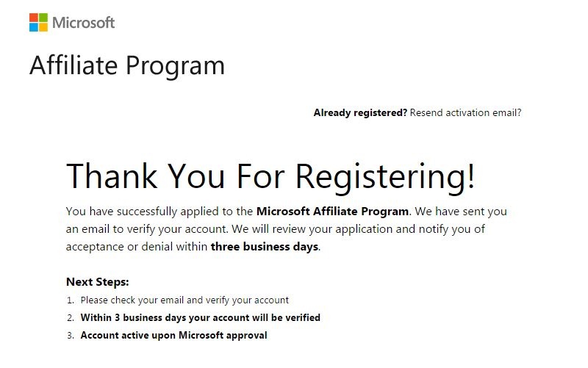This screenshot has width=588, height=368.
Task: Click the sentence line starting acceptance or denial
Action: click(193, 247)
